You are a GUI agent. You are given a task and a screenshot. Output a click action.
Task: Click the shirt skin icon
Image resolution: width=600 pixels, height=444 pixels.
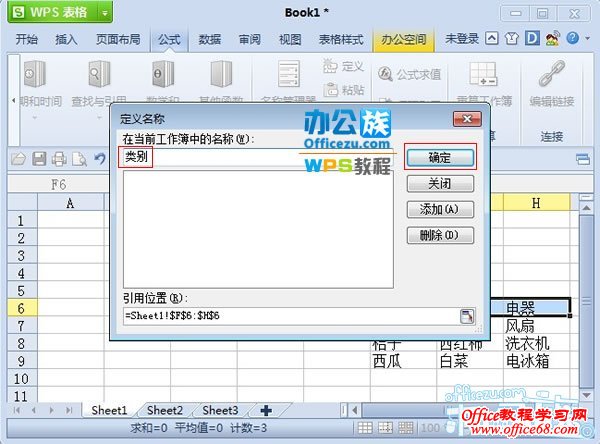point(512,39)
